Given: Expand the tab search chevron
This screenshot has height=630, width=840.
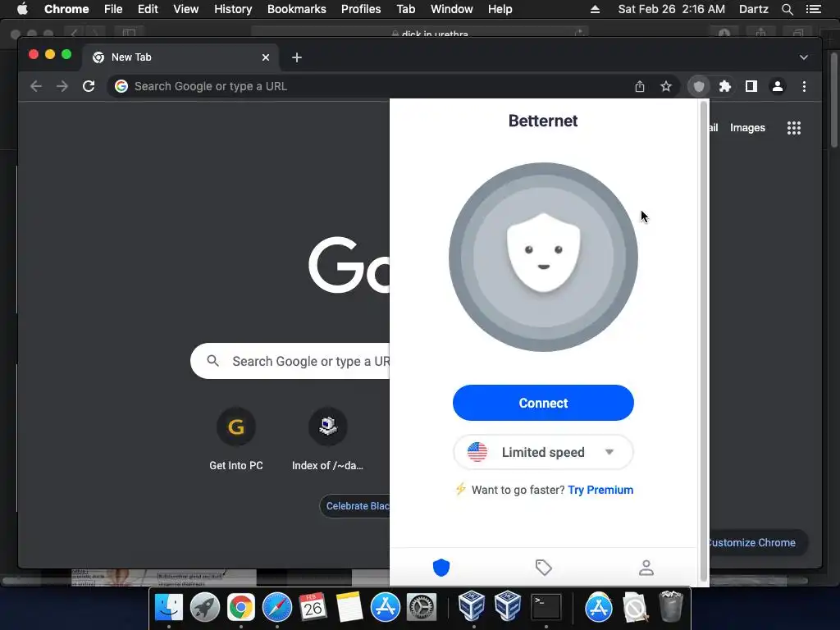Looking at the screenshot, I should (x=804, y=57).
